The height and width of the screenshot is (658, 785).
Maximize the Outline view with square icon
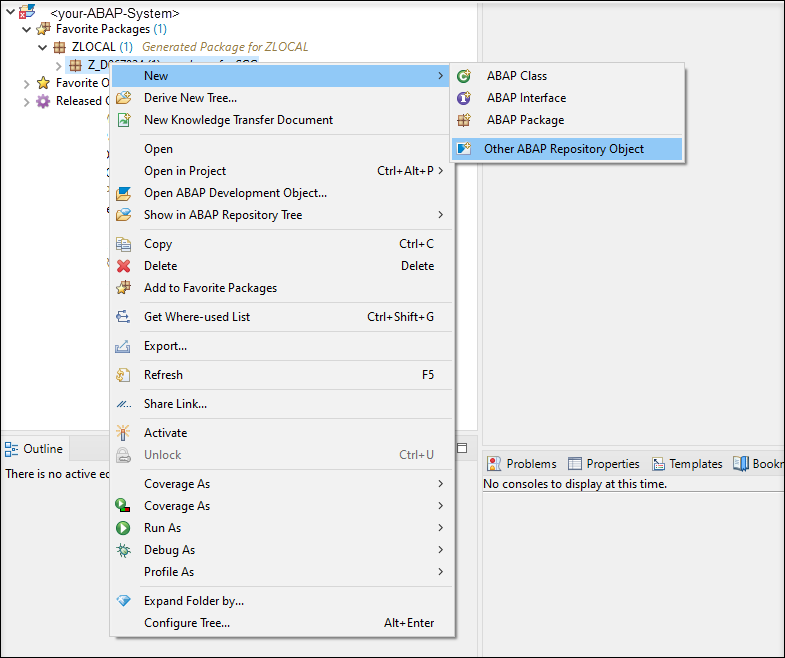click(x=462, y=448)
